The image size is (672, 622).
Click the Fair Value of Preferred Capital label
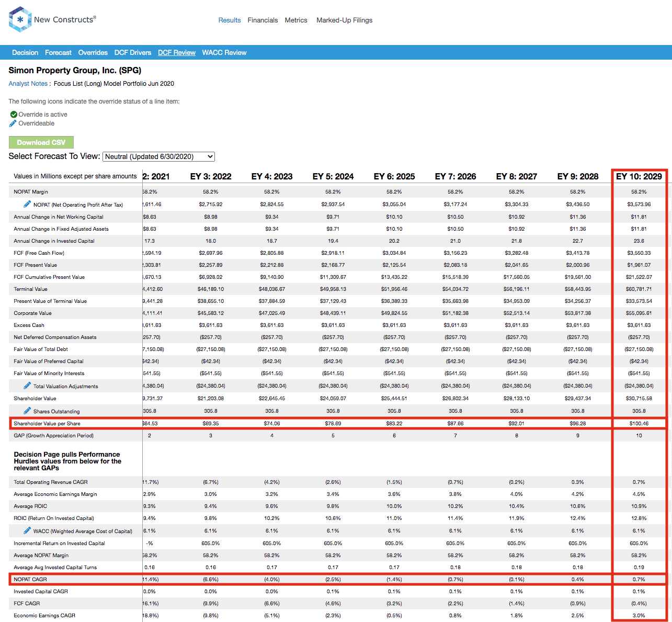click(x=49, y=361)
